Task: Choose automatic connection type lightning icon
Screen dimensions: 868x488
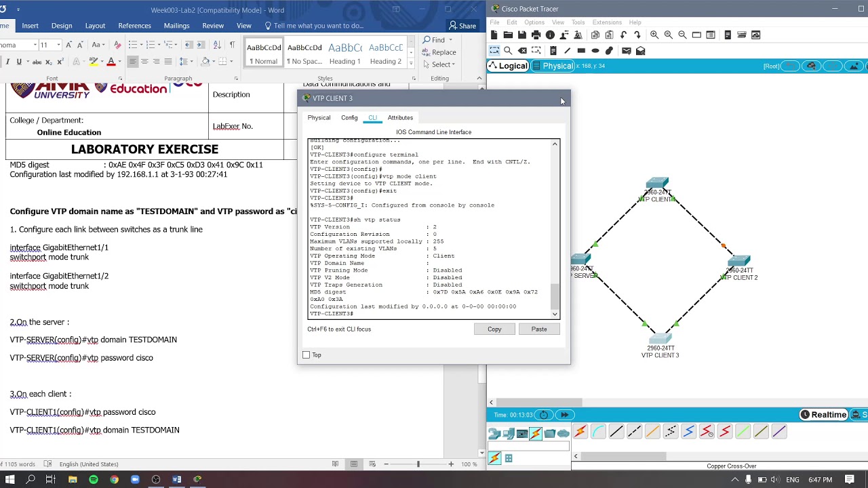Action: (580, 432)
